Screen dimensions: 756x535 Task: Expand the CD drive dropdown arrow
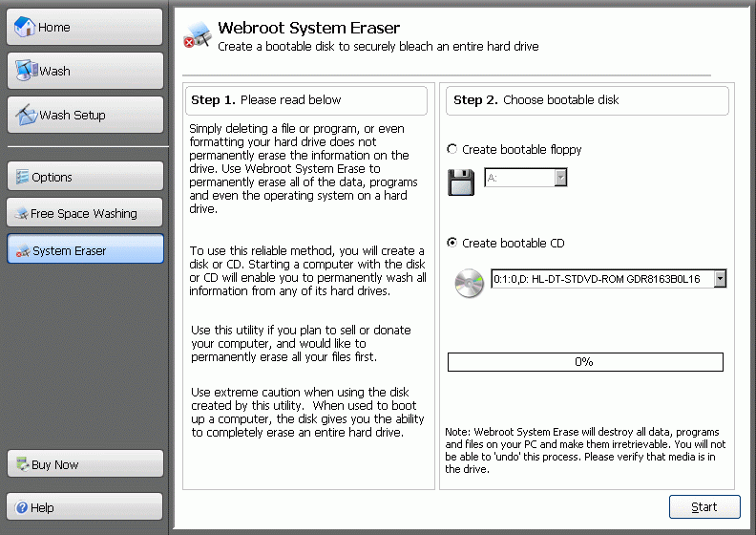point(720,279)
